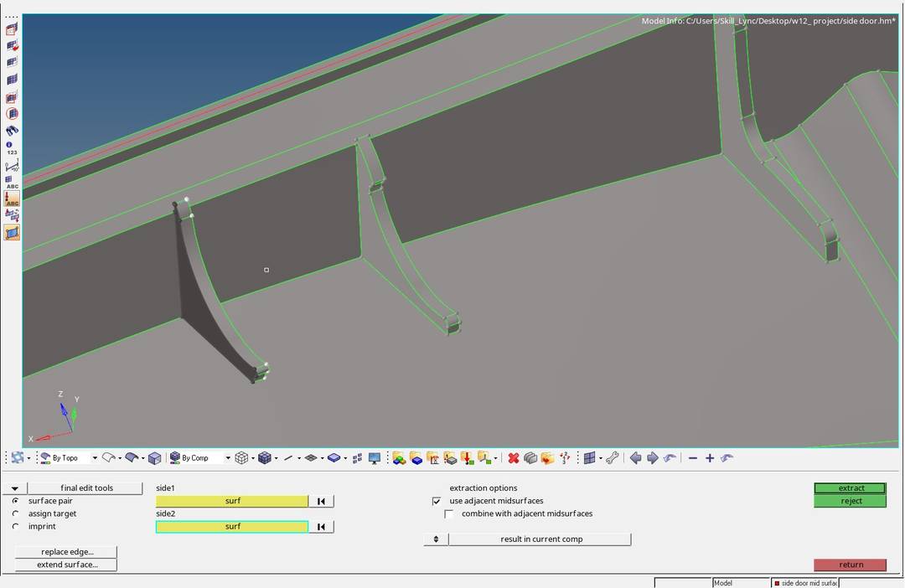Click the side2 surf selector field

231,526
